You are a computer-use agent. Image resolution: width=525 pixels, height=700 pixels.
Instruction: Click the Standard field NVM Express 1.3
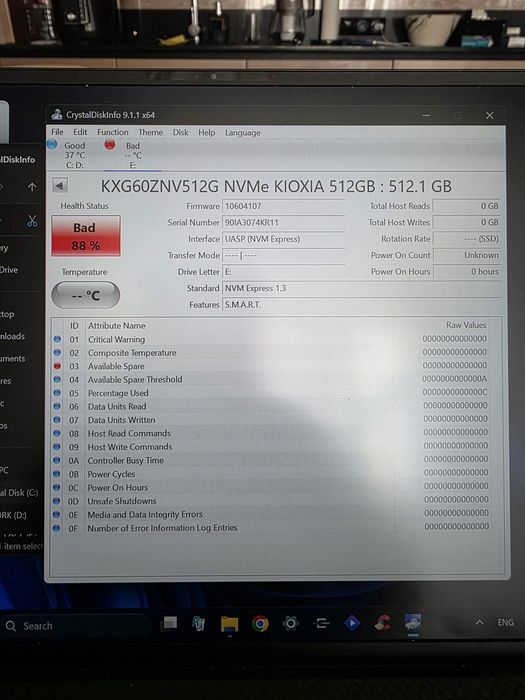pyautogui.click(x=362, y=288)
